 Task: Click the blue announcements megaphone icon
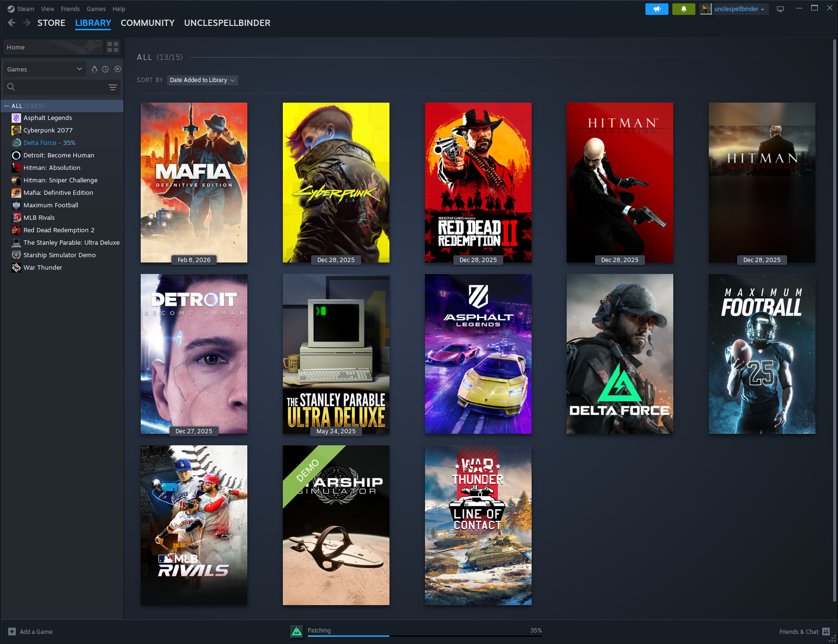(656, 9)
